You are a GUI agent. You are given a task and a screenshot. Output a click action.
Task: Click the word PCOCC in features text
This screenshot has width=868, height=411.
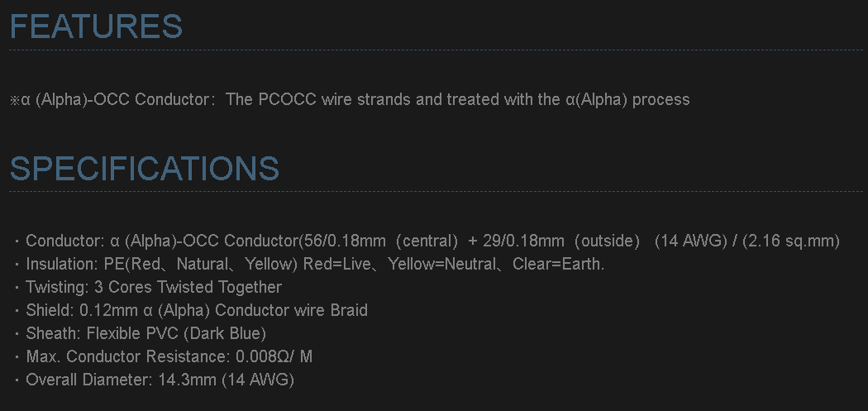click(x=287, y=100)
